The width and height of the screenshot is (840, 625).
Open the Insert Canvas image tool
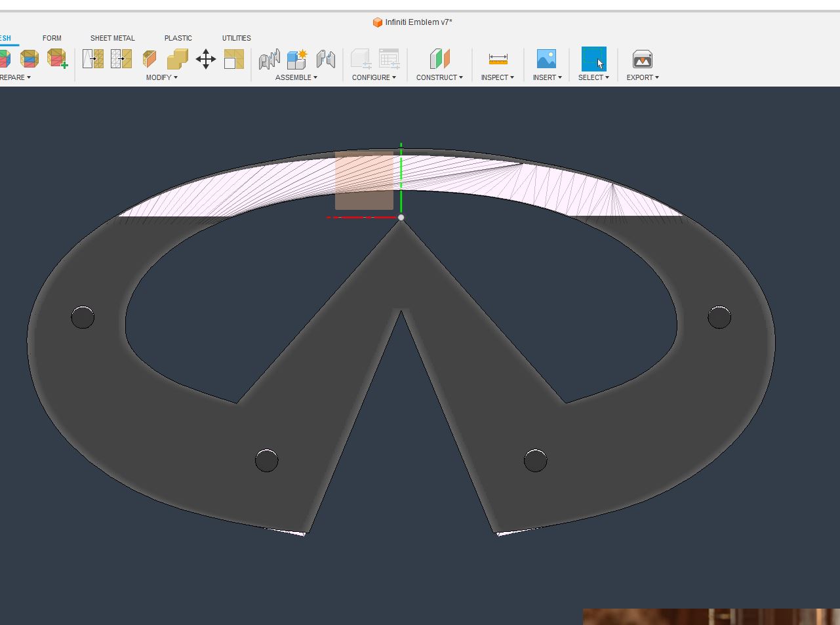click(x=546, y=59)
